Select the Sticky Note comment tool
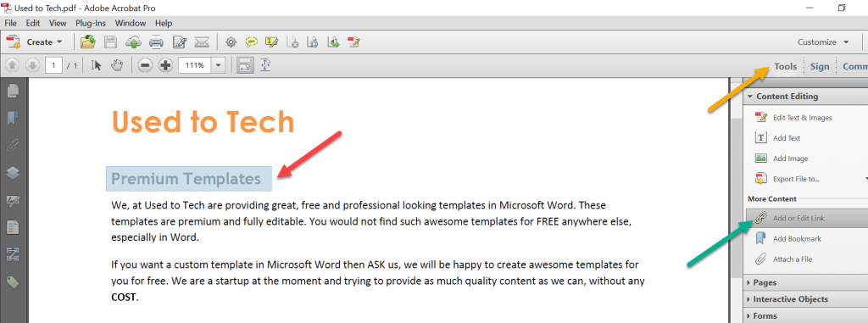This screenshot has height=323, width=868. tap(251, 42)
